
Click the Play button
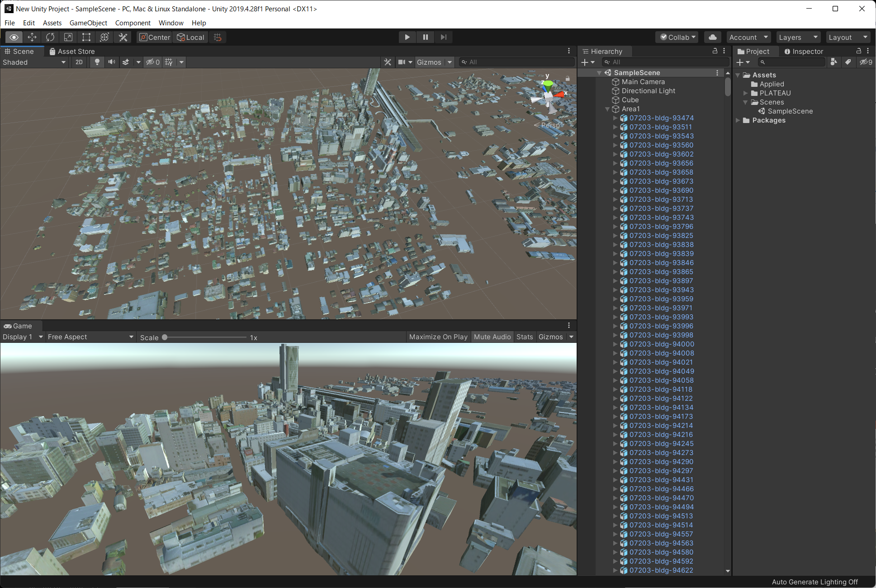pos(407,37)
